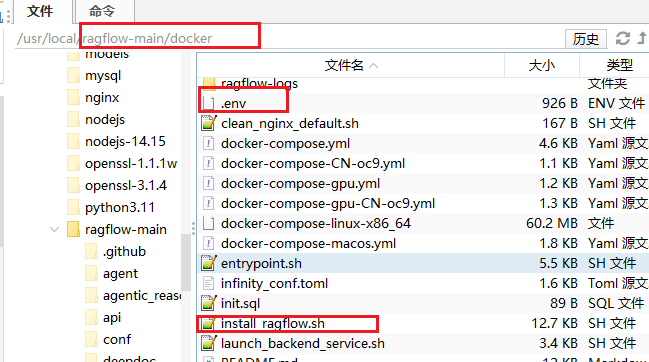
Task: Click the .env blank file icon
Action: tap(209, 103)
